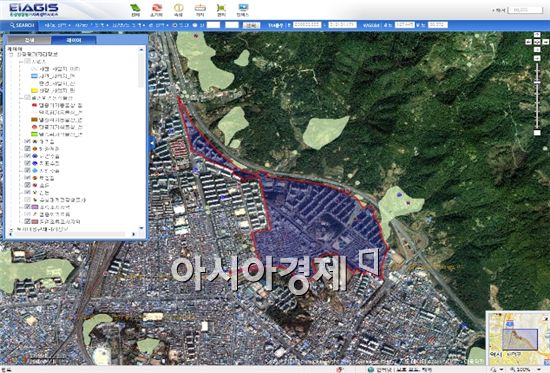
Task: Click the green map icon in top toolbar
Action: (x=135, y=9)
